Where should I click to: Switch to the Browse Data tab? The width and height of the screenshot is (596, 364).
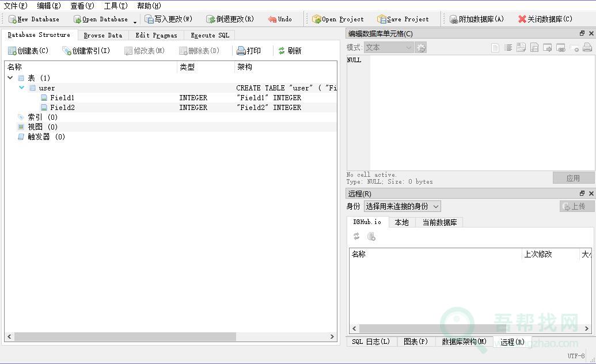pyautogui.click(x=103, y=35)
